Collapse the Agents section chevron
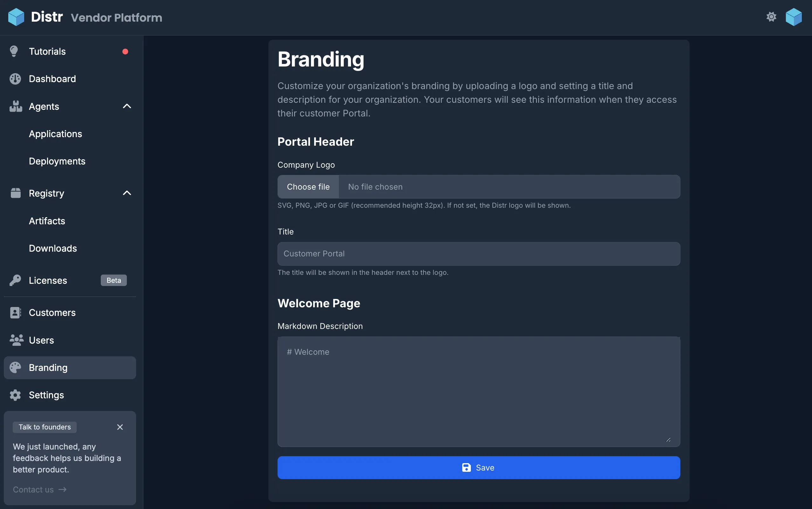Screen dimensions: 812x509 click(127, 106)
